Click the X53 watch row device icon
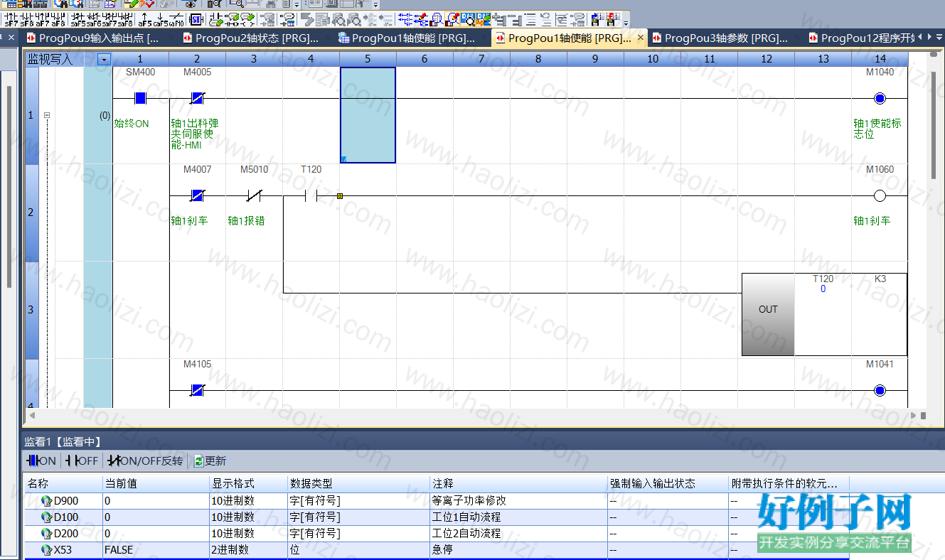 click(46, 549)
